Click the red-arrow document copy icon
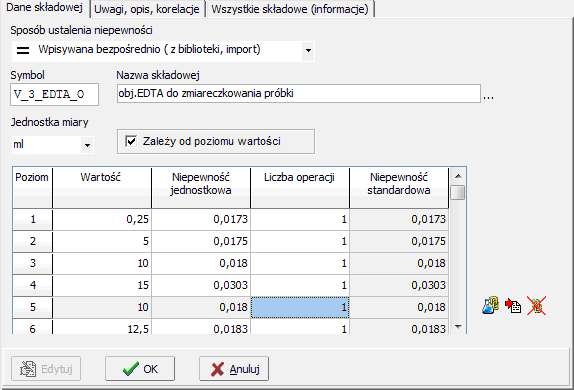Viewport: 574px width, 390px height. 513,305
